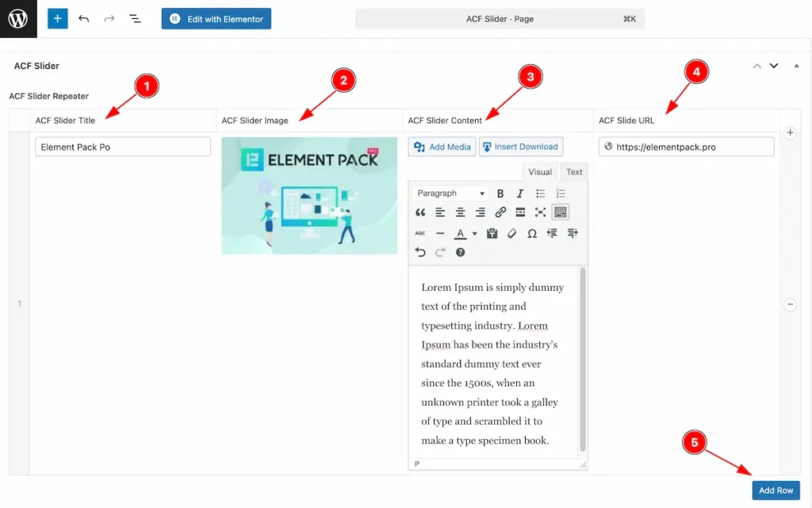
Task: Switch to the Visual editor tab
Action: pos(540,172)
